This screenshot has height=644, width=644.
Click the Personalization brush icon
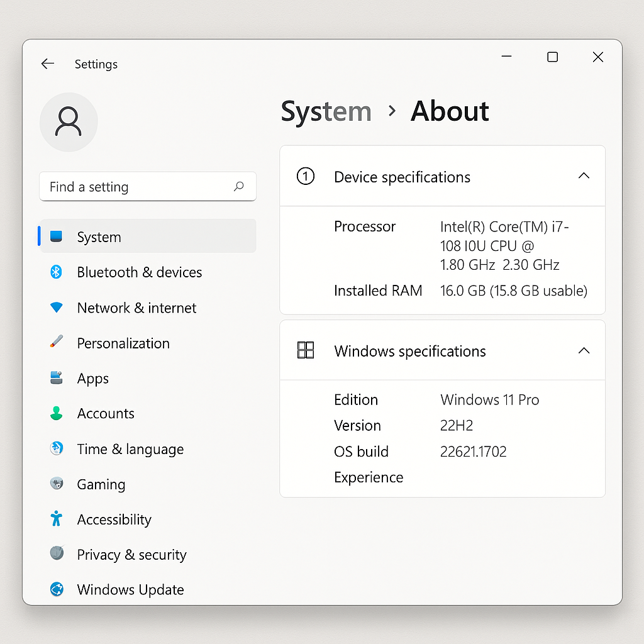[x=56, y=341]
